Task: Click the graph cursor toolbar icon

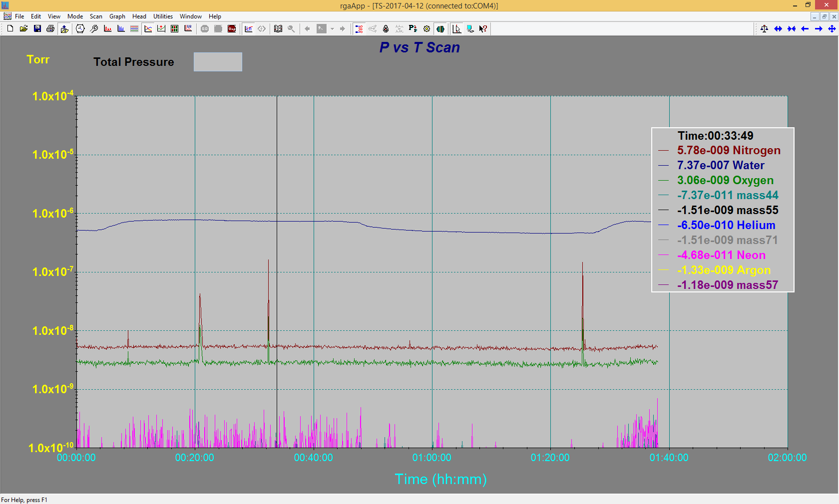Action: [x=457, y=29]
